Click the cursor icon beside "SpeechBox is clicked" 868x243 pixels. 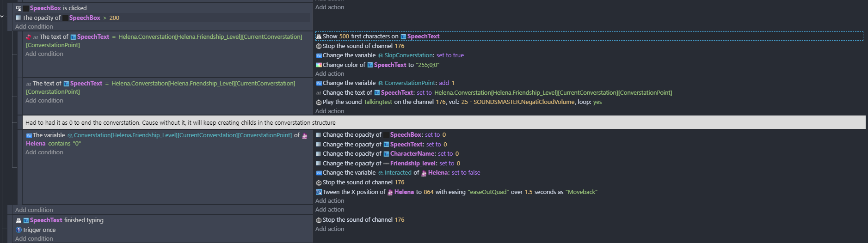click(18, 8)
